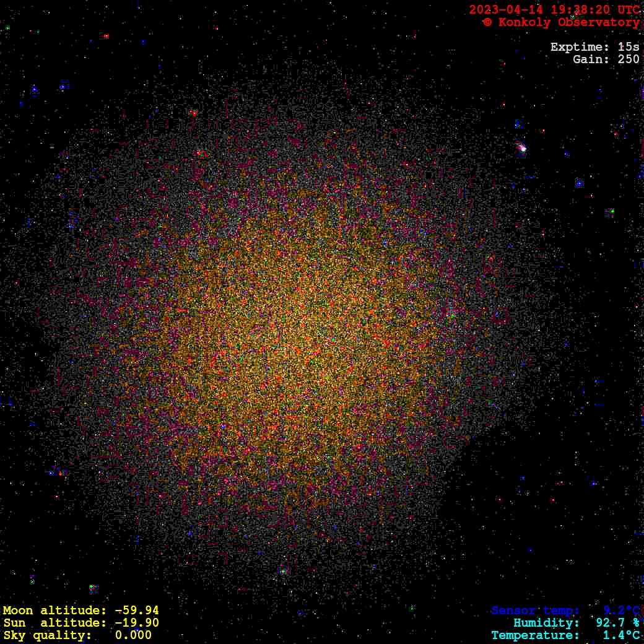
Task: Click the copyright symbol before Konkoly Observatory
Action: pos(487,22)
